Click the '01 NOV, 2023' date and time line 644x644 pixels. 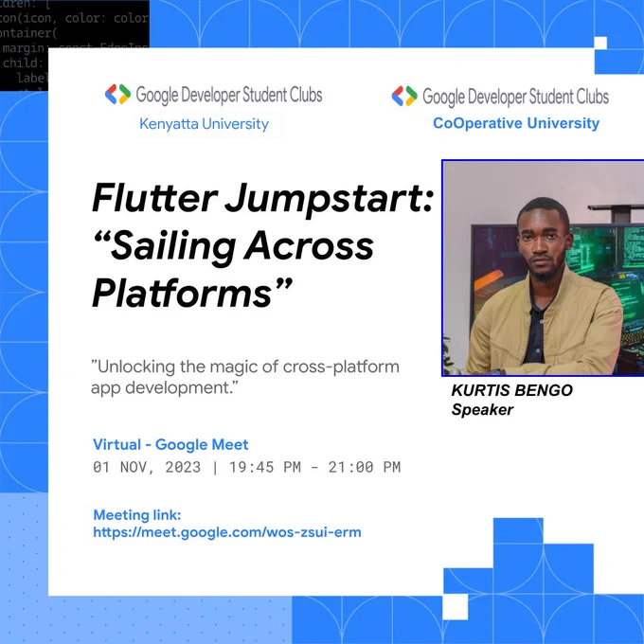[x=246, y=468]
